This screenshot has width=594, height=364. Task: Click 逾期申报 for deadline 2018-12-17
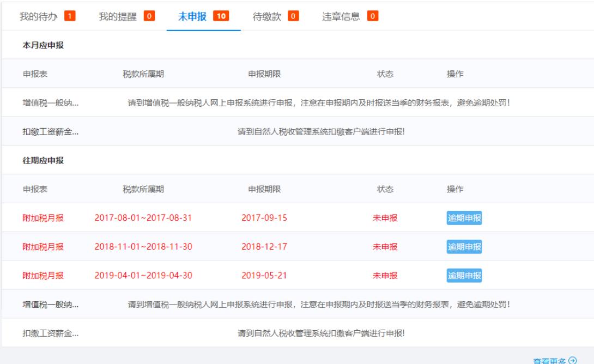pyautogui.click(x=464, y=246)
